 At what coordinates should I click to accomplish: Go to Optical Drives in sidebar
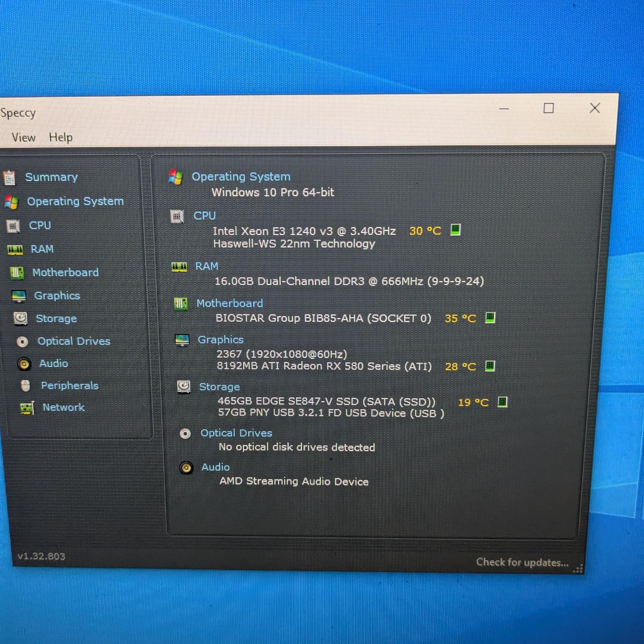click(74, 341)
